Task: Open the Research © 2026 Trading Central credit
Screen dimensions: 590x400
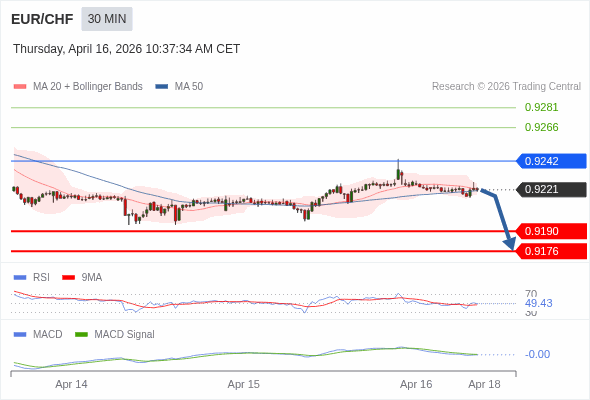Action: coord(506,87)
